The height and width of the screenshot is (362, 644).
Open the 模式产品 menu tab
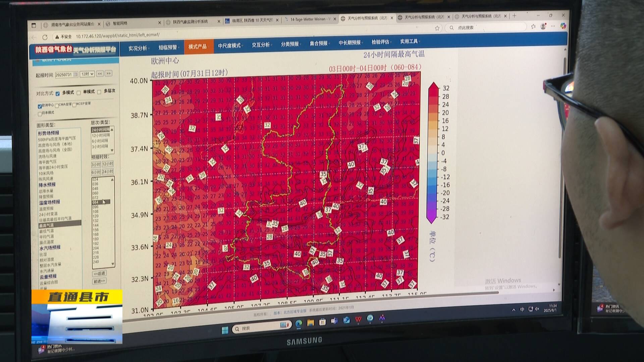click(198, 47)
